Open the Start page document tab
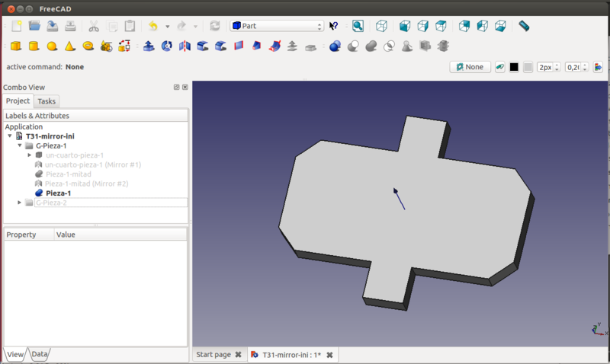 tap(213, 355)
